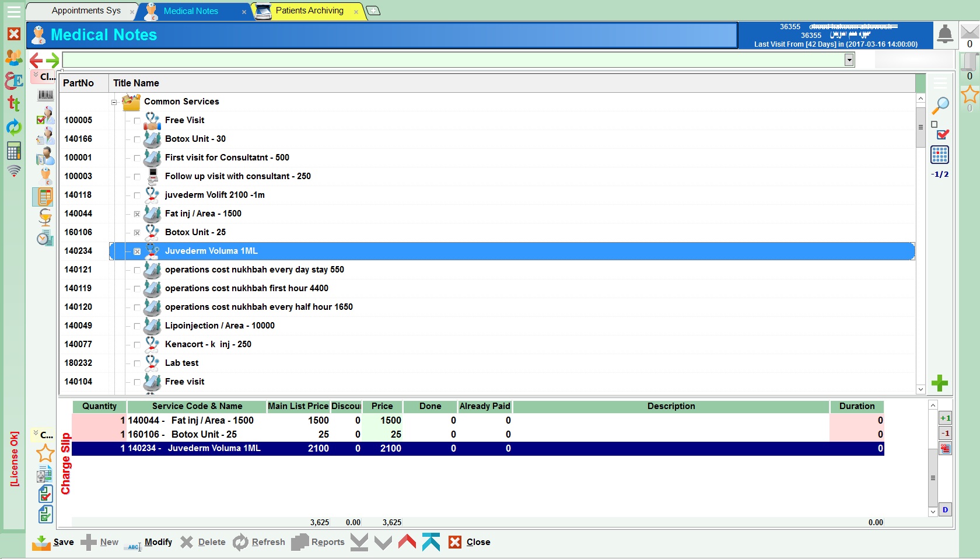Click the notification bell icon

tap(945, 34)
